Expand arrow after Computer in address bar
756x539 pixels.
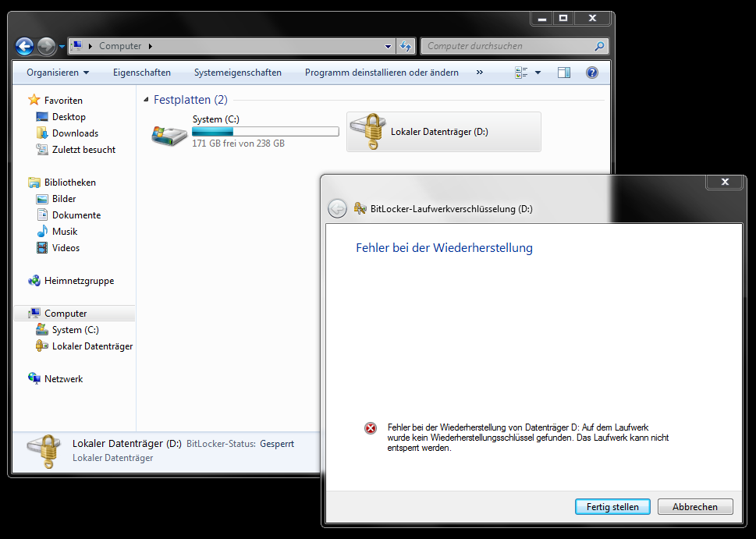[151, 46]
